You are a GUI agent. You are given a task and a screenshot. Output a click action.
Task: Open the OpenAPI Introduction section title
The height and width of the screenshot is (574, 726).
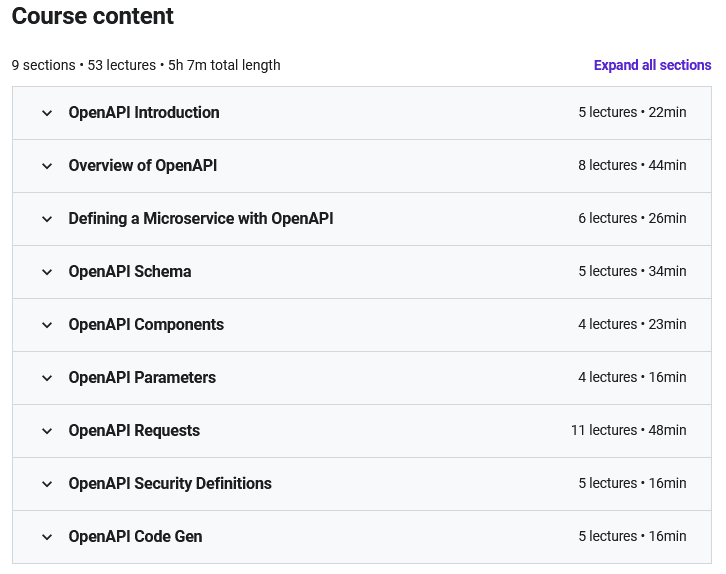tap(144, 113)
